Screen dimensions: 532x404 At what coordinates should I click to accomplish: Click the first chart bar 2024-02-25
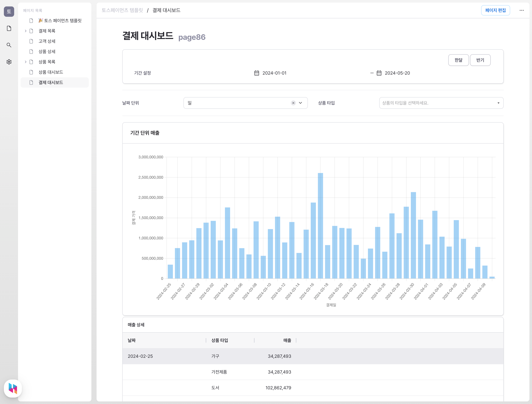(170, 272)
